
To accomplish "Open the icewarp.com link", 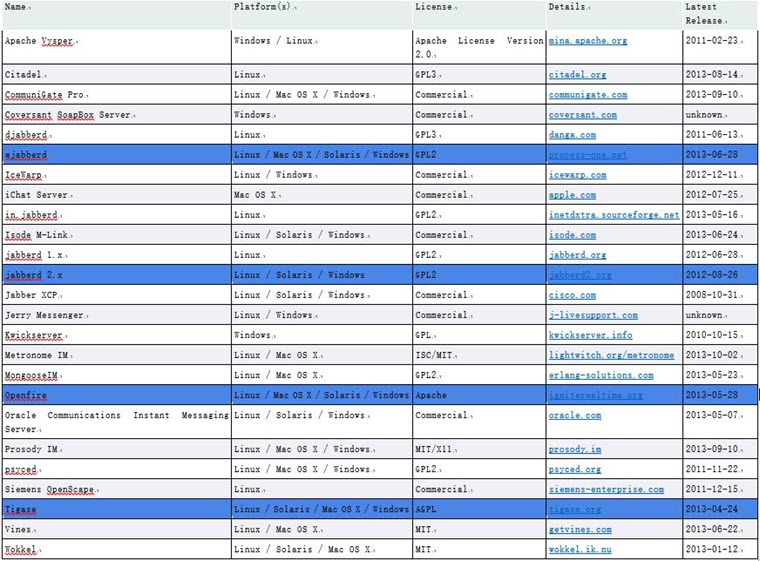I will pyautogui.click(x=577, y=175).
